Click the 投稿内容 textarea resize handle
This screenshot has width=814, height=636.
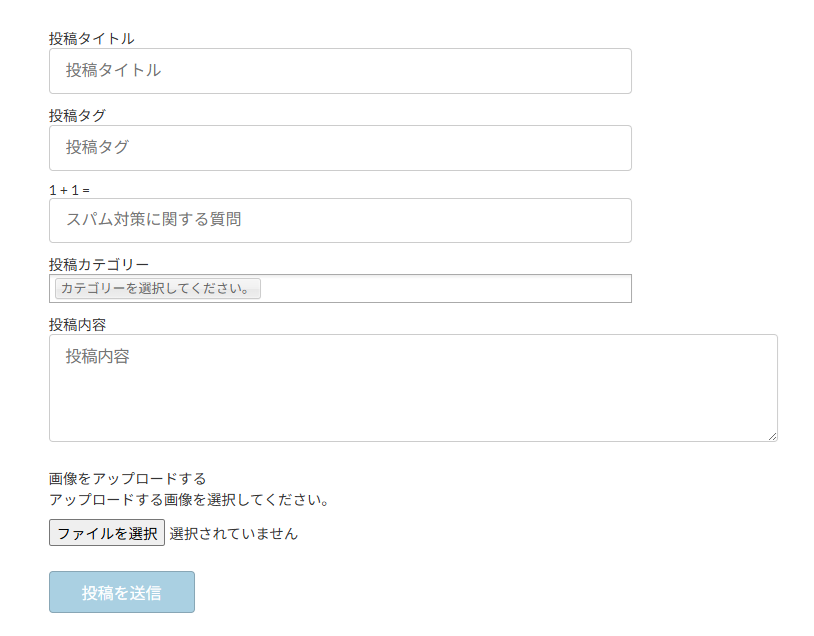coord(771,435)
